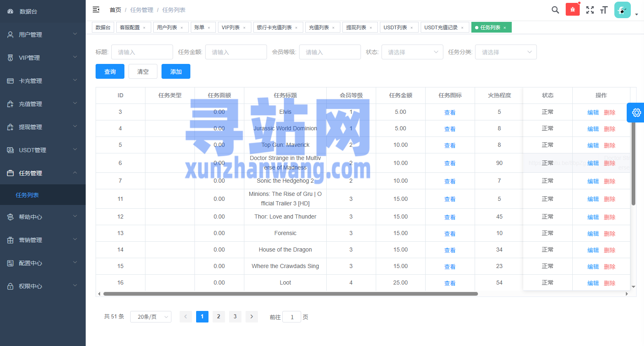
Task: Click the user avatar in top right
Action: click(x=622, y=10)
